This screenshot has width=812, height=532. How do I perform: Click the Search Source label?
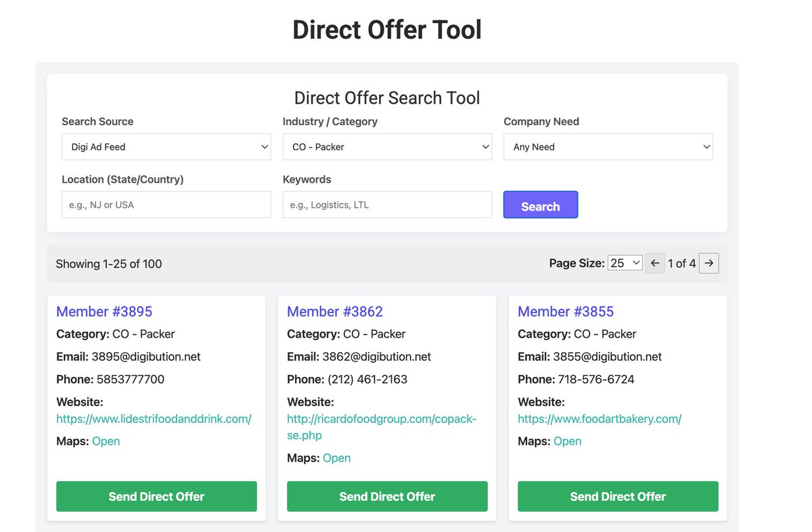tap(97, 122)
